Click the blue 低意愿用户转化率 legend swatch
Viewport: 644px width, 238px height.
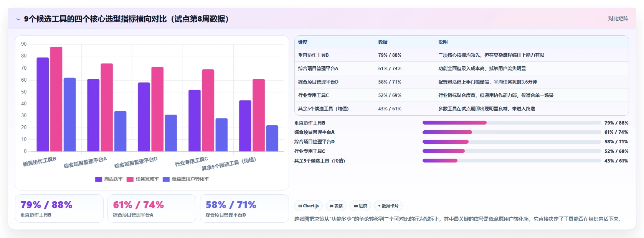[166, 179]
